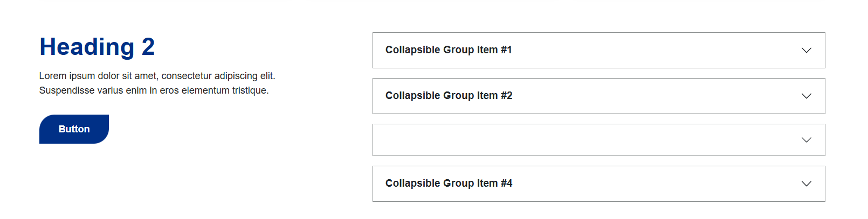Click the chevron on Collapsible Group Item #1

[806, 51]
